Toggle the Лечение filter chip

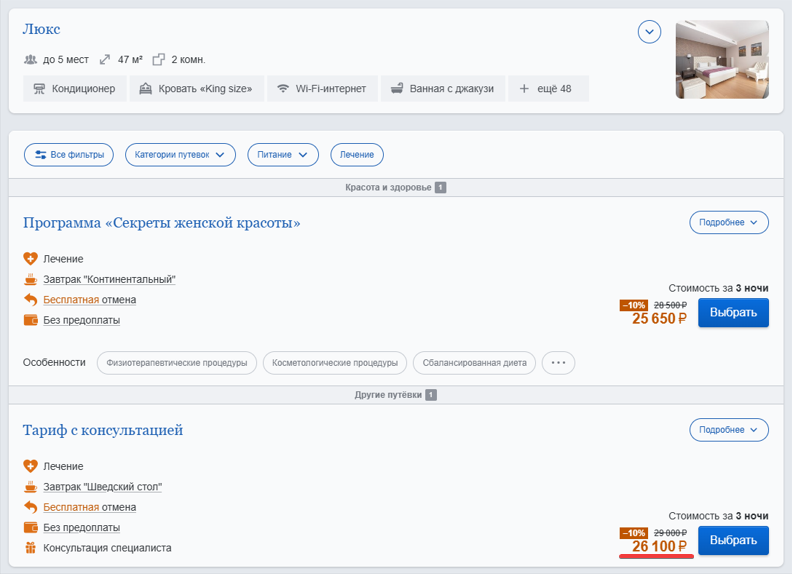[x=357, y=155]
